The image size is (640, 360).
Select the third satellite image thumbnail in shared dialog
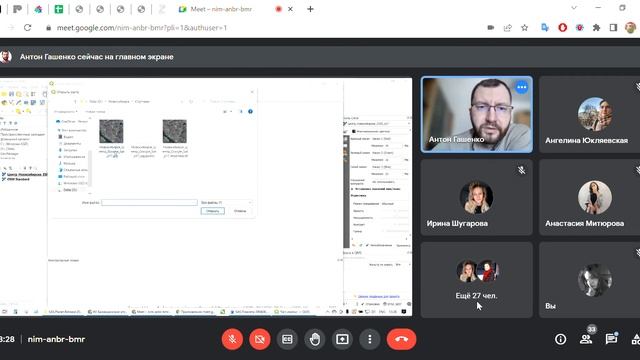coord(175,131)
